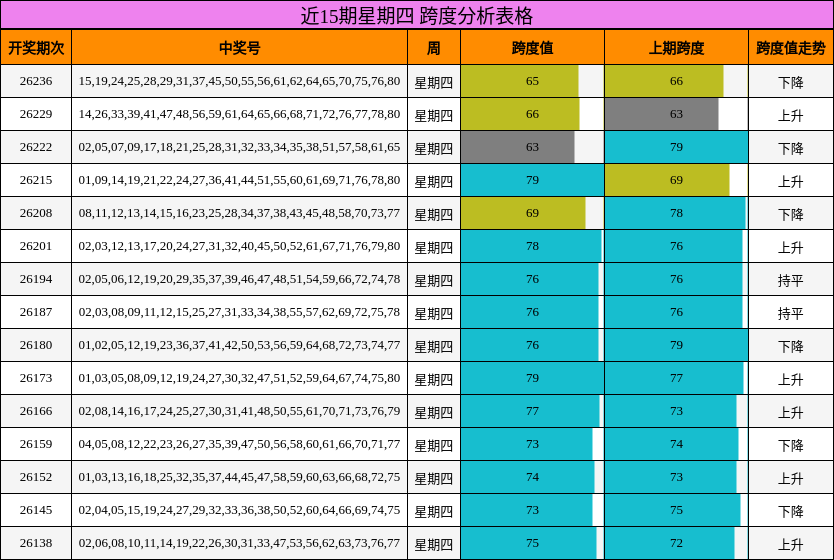This screenshot has height=560, width=834.
Task: Click the table title 近15期星期四 跨度分析表格
Action: tap(416, 15)
